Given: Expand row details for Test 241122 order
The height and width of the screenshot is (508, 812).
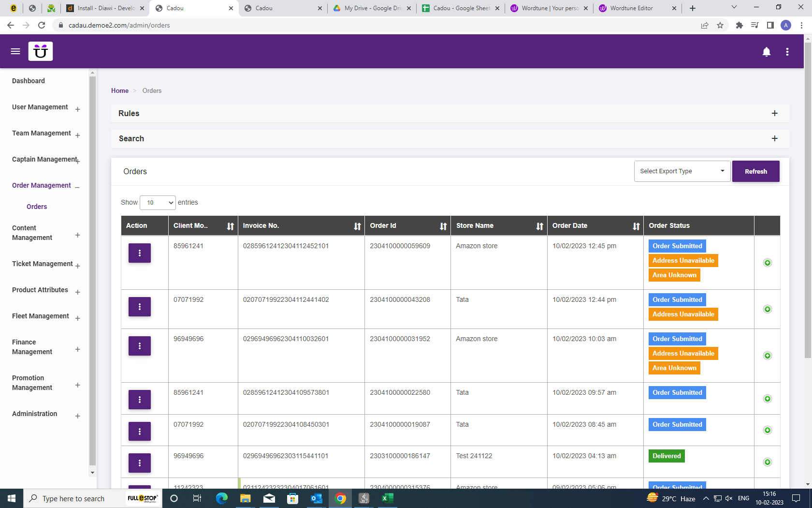Looking at the screenshot, I should click(x=768, y=462).
